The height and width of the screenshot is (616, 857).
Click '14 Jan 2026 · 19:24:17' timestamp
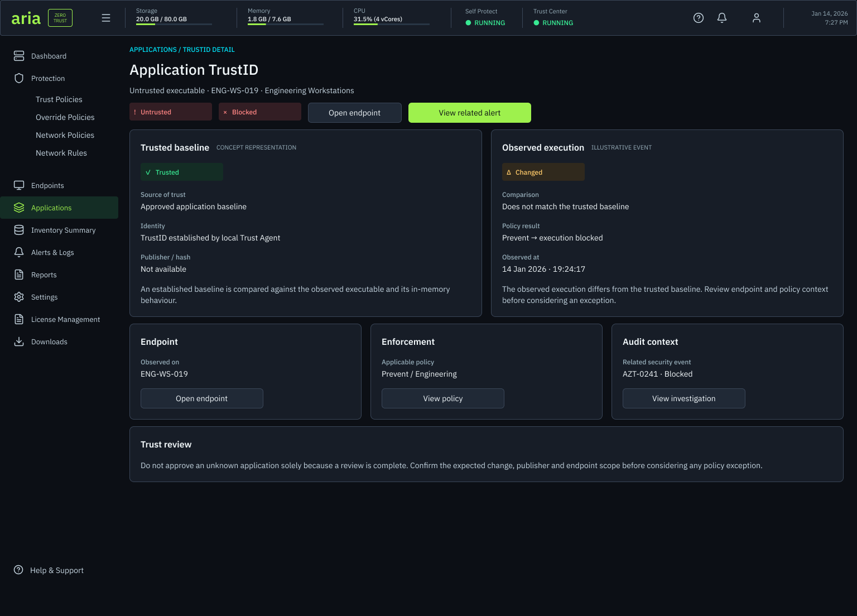(x=543, y=269)
